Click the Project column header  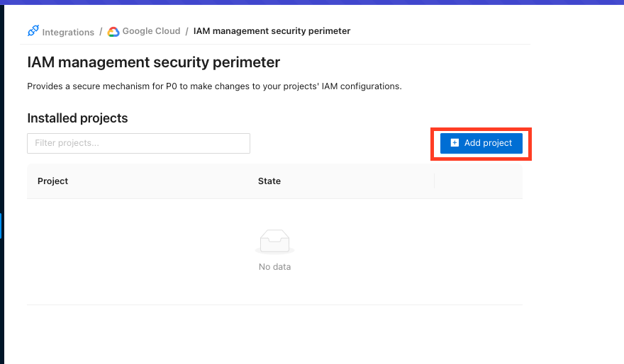coord(53,181)
